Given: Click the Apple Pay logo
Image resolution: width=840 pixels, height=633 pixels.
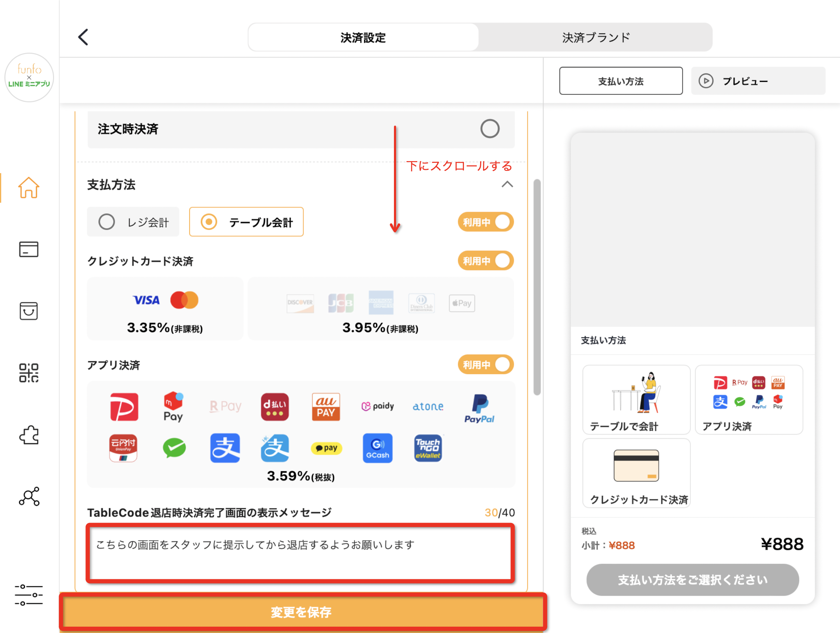Looking at the screenshot, I should coord(462,303).
